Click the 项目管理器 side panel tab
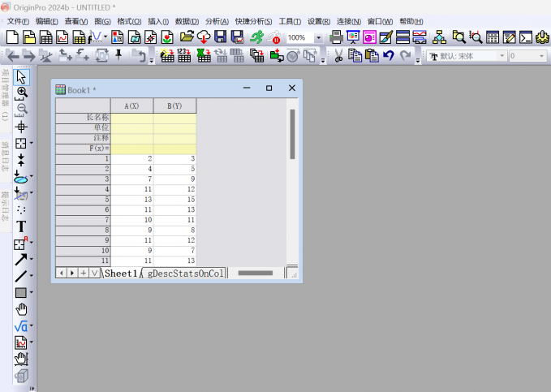Image resolution: width=551 pixels, height=392 pixels. [x=5, y=95]
